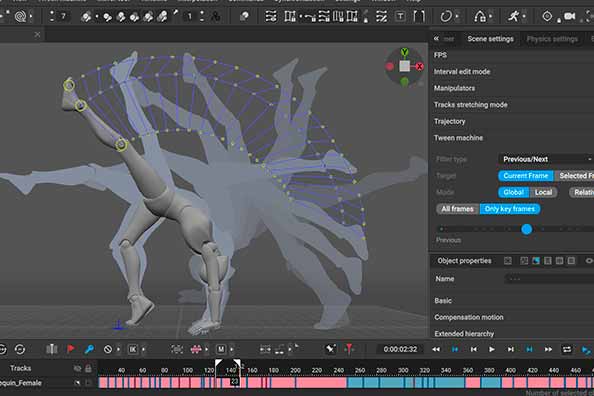
Task: Select the Selected Frames target option
Action: [x=574, y=176]
